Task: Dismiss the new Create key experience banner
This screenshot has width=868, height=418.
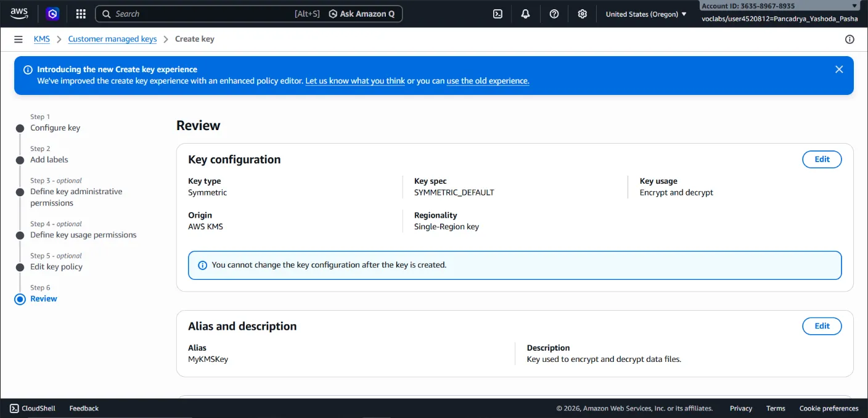Action: pyautogui.click(x=839, y=69)
